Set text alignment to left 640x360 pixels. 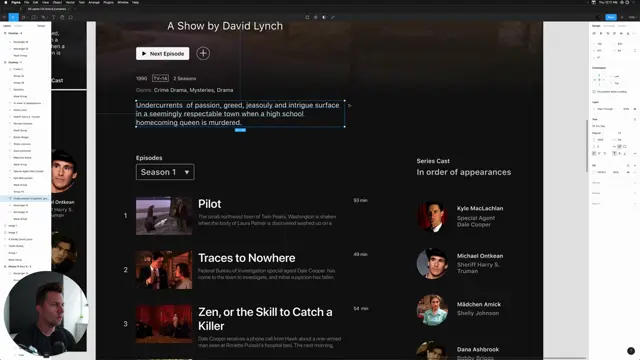594,153
